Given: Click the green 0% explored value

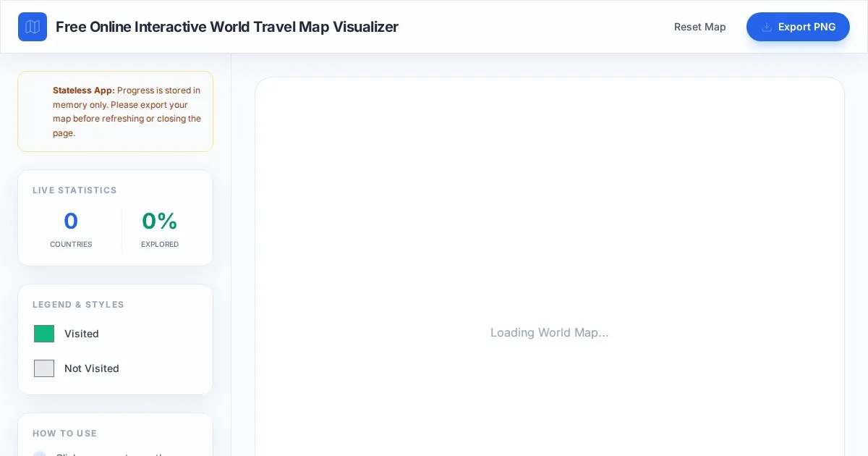Looking at the screenshot, I should point(160,221).
